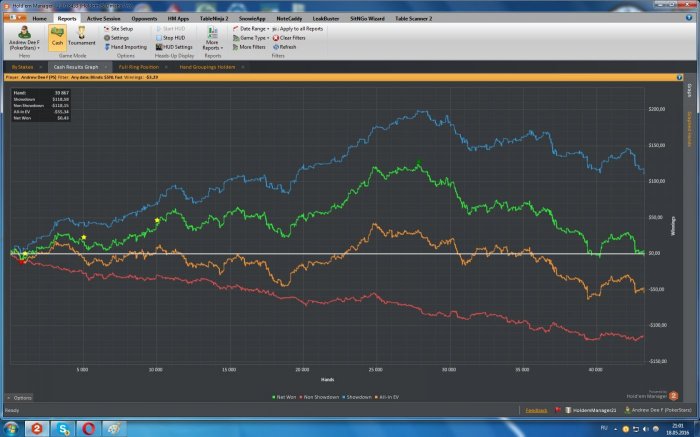The image size is (700, 437).
Task: Toggle Non Showdown line in legend
Action: click(319, 397)
